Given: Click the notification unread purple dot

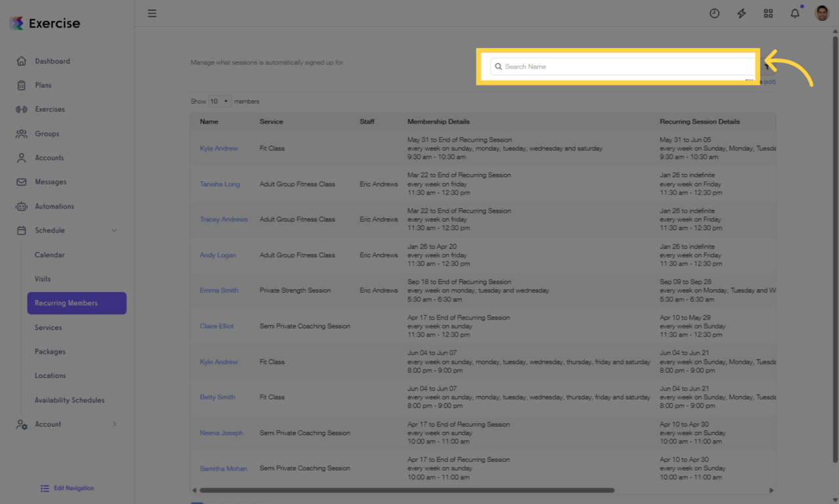Looking at the screenshot, I should tap(802, 7).
